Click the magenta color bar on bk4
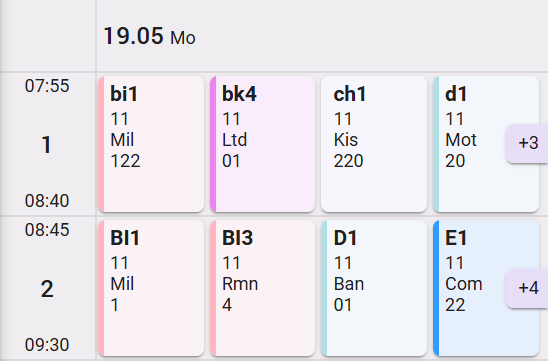 click(x=213, y=144)
